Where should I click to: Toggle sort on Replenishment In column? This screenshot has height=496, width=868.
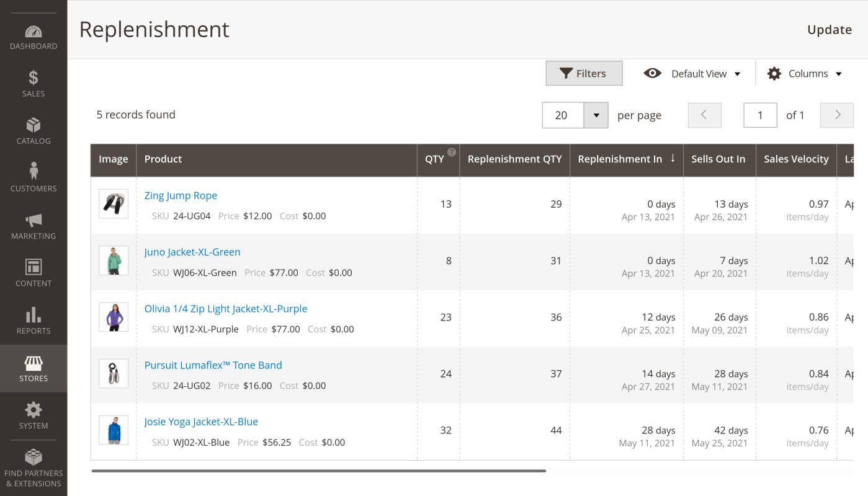click(x=626, y=159)
